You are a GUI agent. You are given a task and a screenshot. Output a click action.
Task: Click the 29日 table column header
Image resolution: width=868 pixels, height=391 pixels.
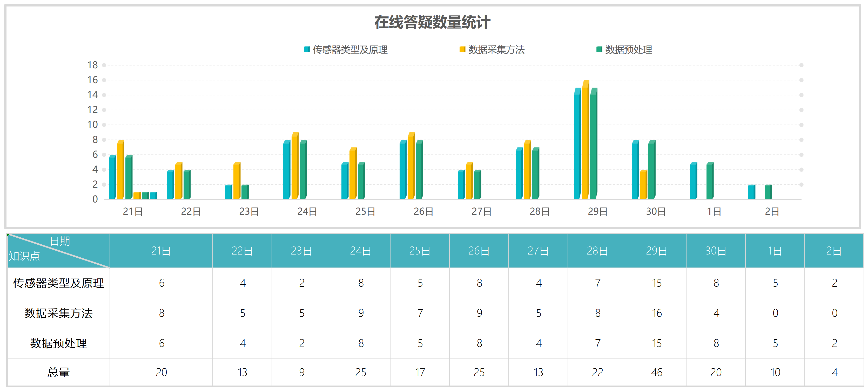point(656,251)
